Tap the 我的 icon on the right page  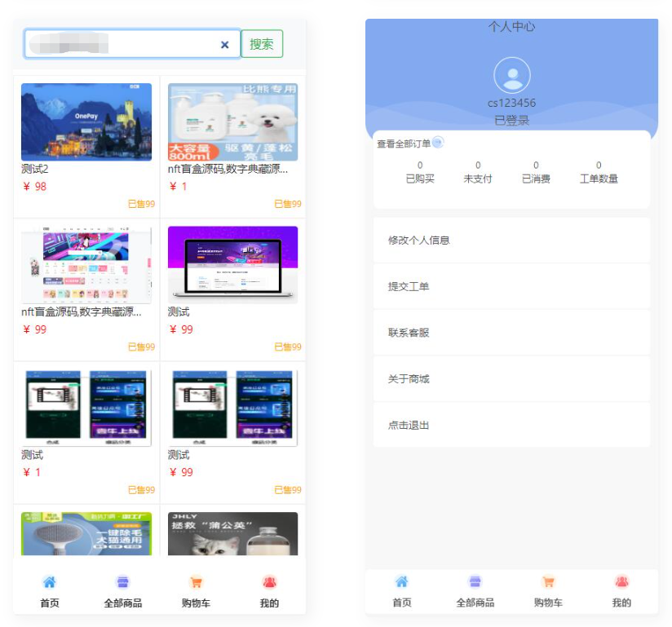[622, 581]
